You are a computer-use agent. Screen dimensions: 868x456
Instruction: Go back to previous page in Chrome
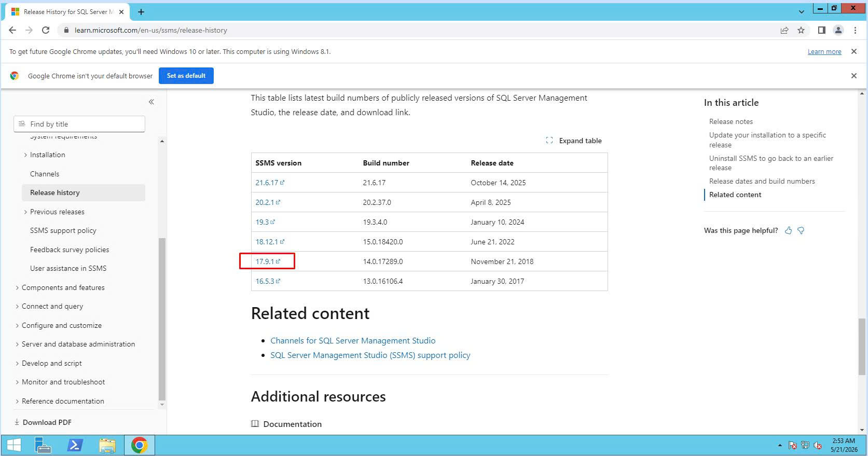click(12, 30)
